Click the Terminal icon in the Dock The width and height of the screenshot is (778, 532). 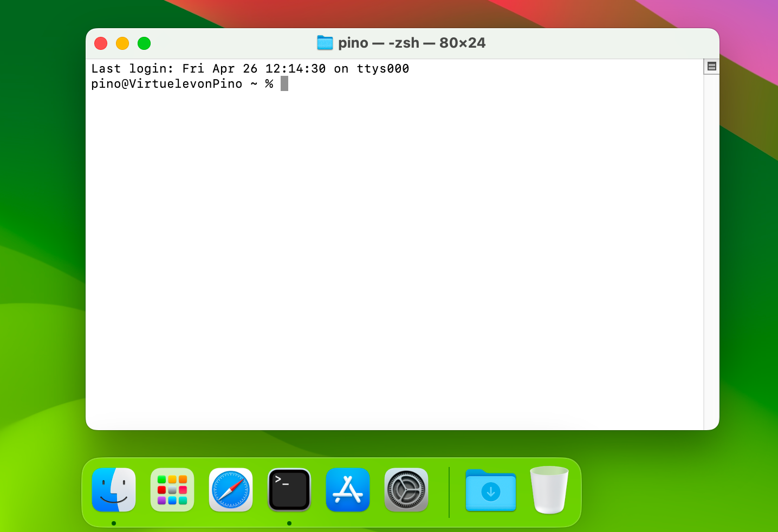click(289, 490)
